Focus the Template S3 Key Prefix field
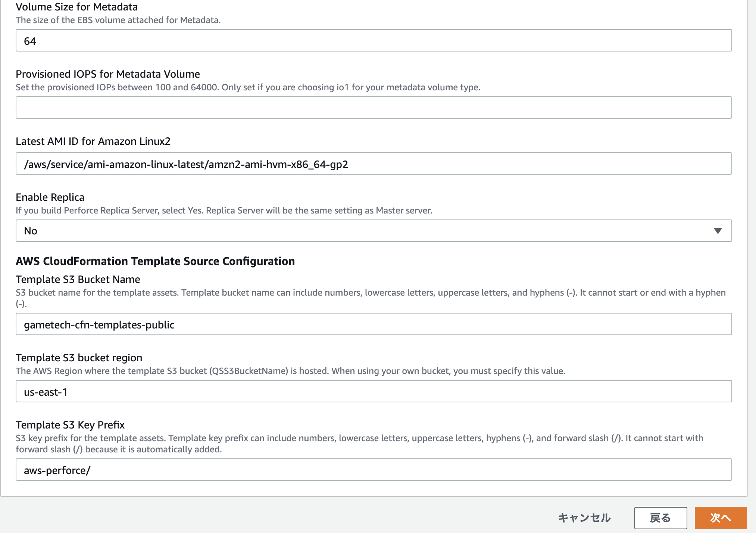756x533 pixels. pos(373,470)
